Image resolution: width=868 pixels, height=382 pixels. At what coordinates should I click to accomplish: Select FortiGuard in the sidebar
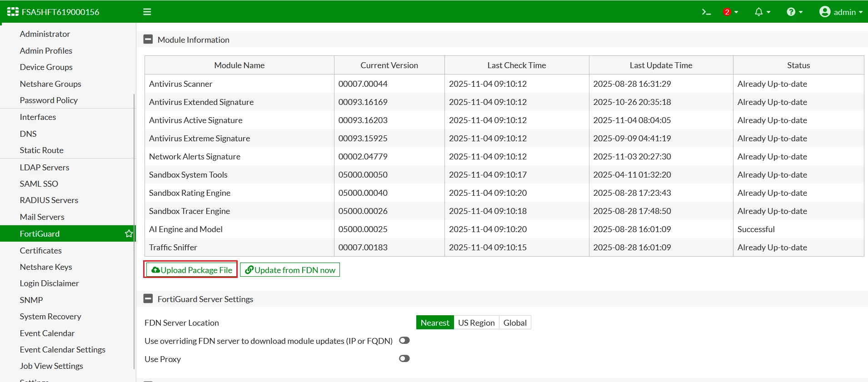pos(67,233)
